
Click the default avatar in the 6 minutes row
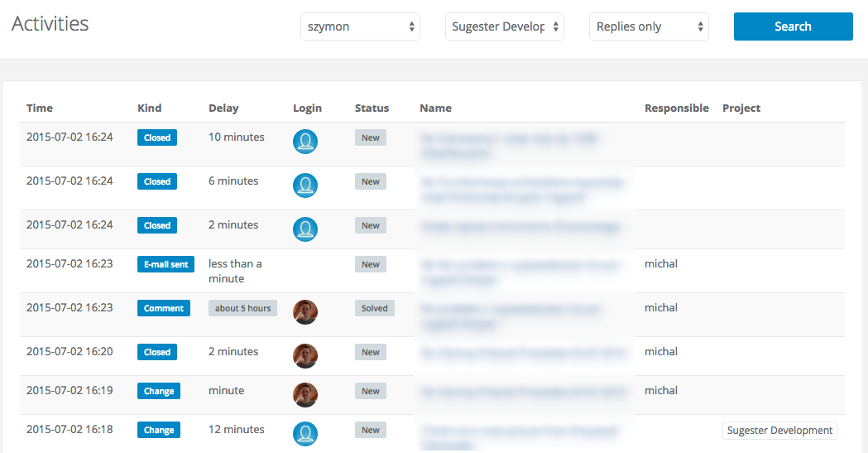coord(305,186)
